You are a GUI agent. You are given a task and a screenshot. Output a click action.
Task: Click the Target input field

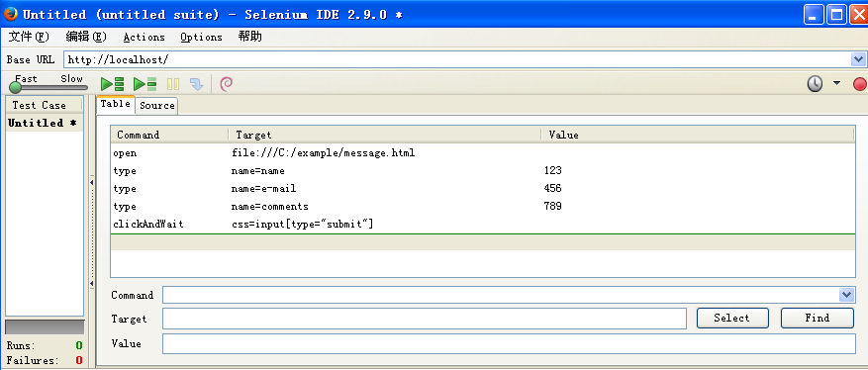click(424, 319)
